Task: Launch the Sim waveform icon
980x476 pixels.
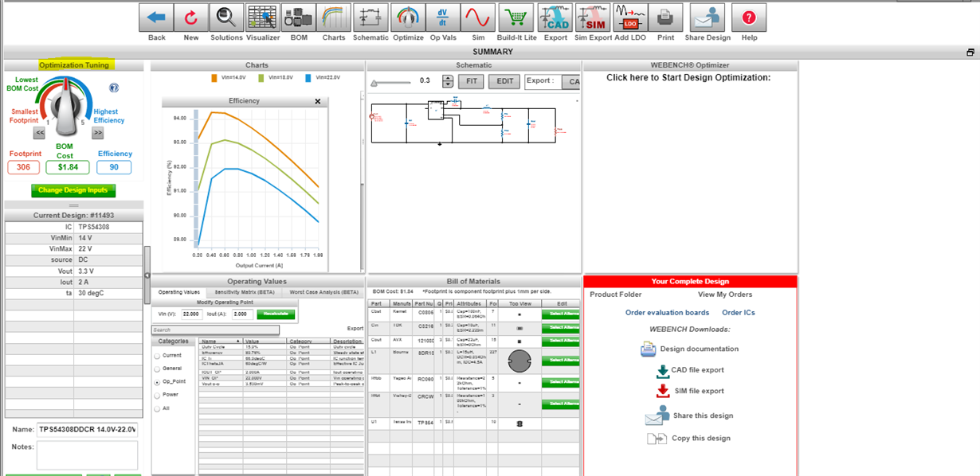Action: pos(478,18)
